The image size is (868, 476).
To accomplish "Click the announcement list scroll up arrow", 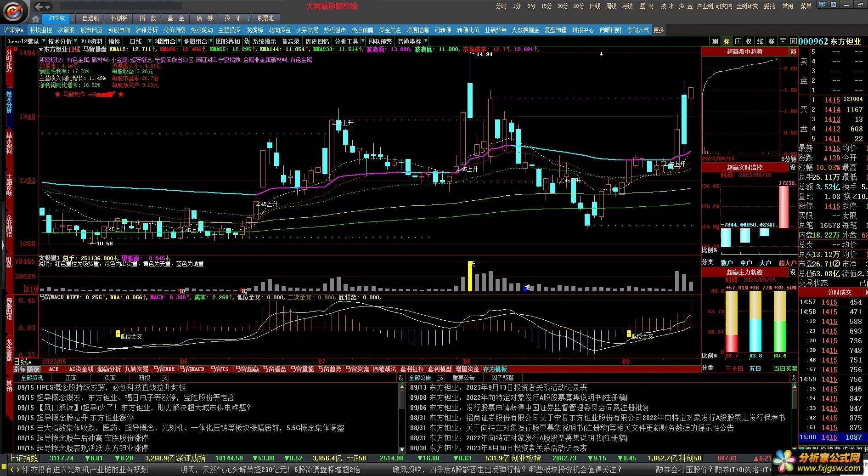I will [x=795, y=387].
